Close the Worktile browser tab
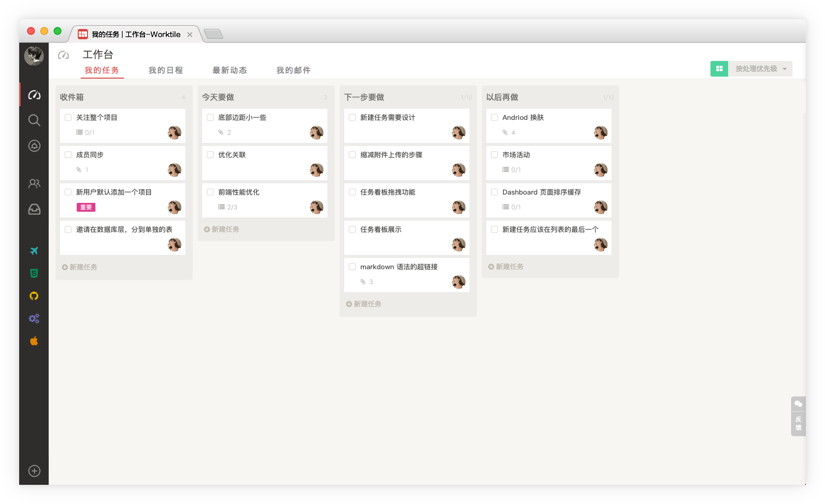The height and width of the screenshot is (504, 825). tap(190, 34)
